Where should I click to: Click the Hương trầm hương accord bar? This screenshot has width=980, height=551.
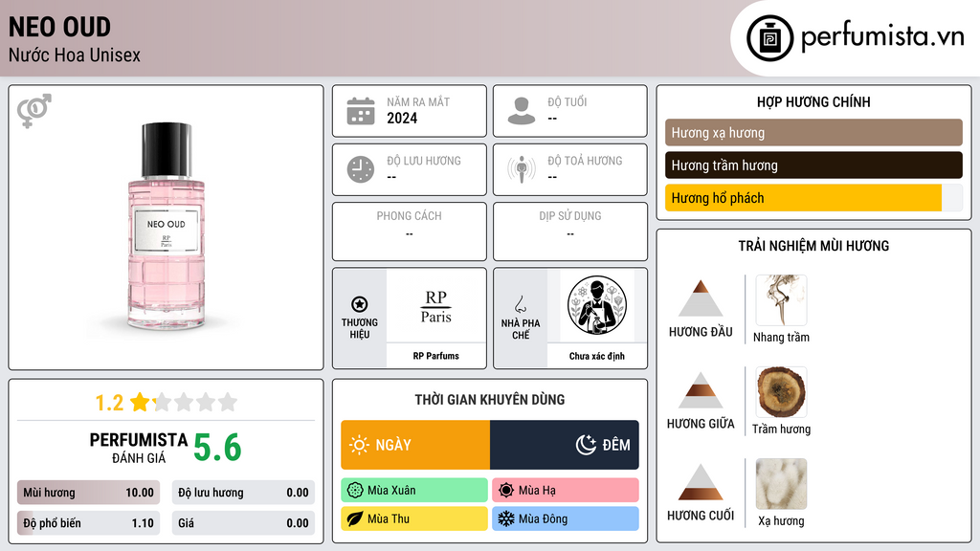point(813,165)
